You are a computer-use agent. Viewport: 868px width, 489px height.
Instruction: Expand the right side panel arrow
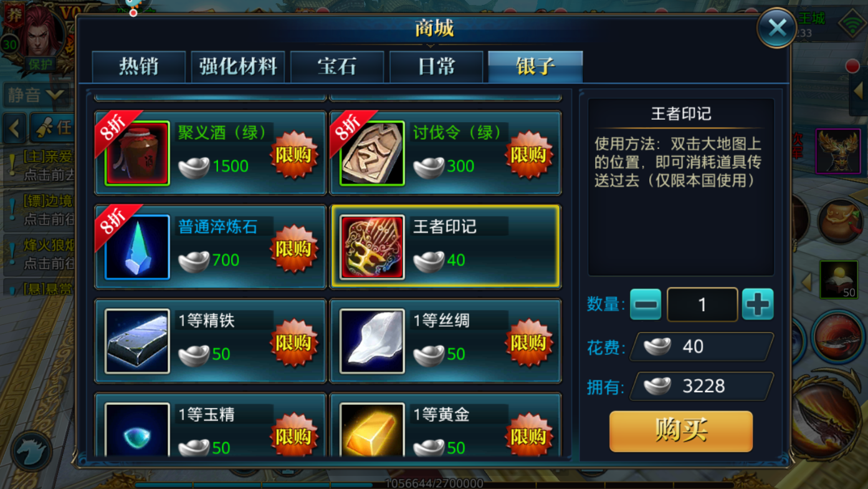(859, 92)
